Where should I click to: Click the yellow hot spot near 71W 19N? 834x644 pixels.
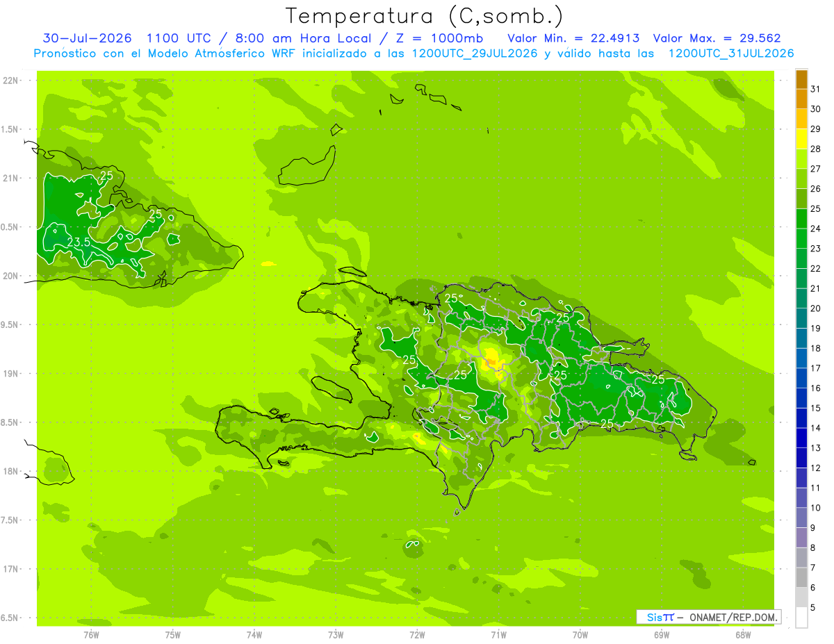(492, 358)
